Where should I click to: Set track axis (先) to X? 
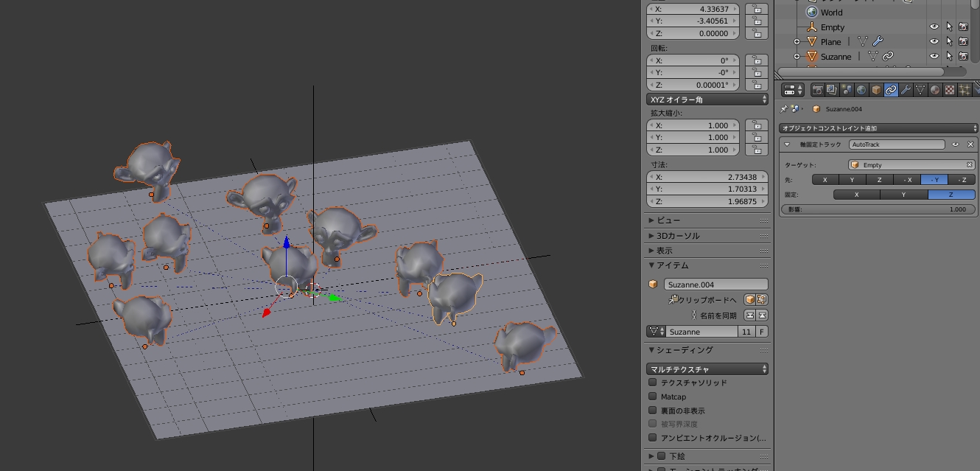tap(825, 180)
